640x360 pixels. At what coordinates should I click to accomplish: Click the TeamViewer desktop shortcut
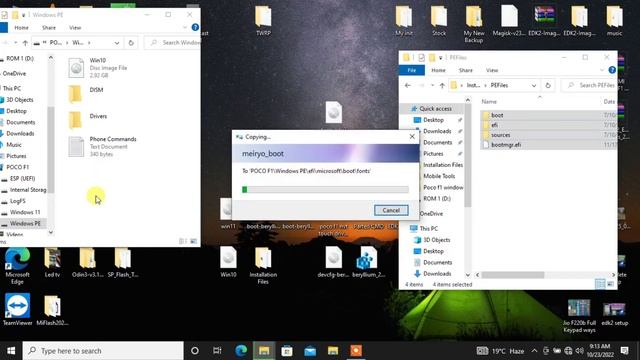[18, 309]
